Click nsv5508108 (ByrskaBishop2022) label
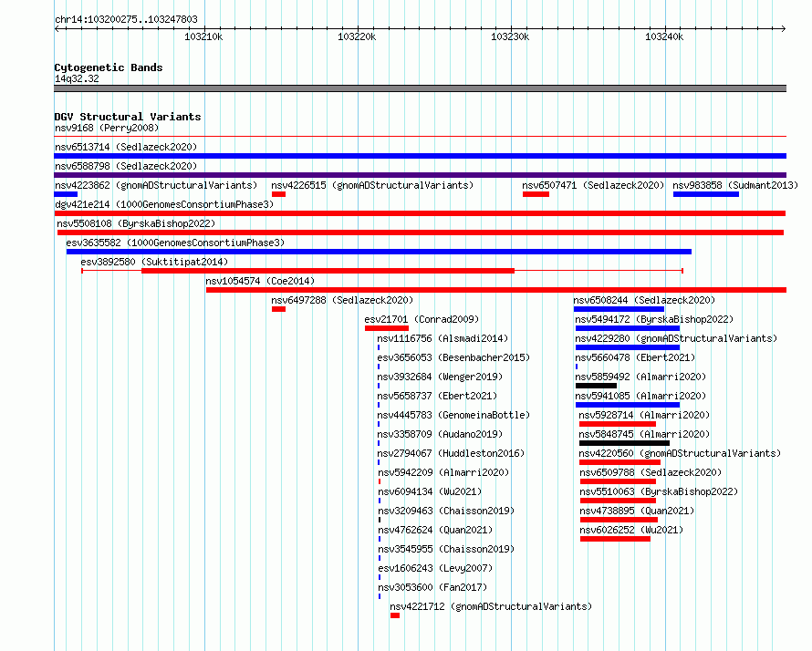The image size is (812, 651). click(x=136, y=223)
